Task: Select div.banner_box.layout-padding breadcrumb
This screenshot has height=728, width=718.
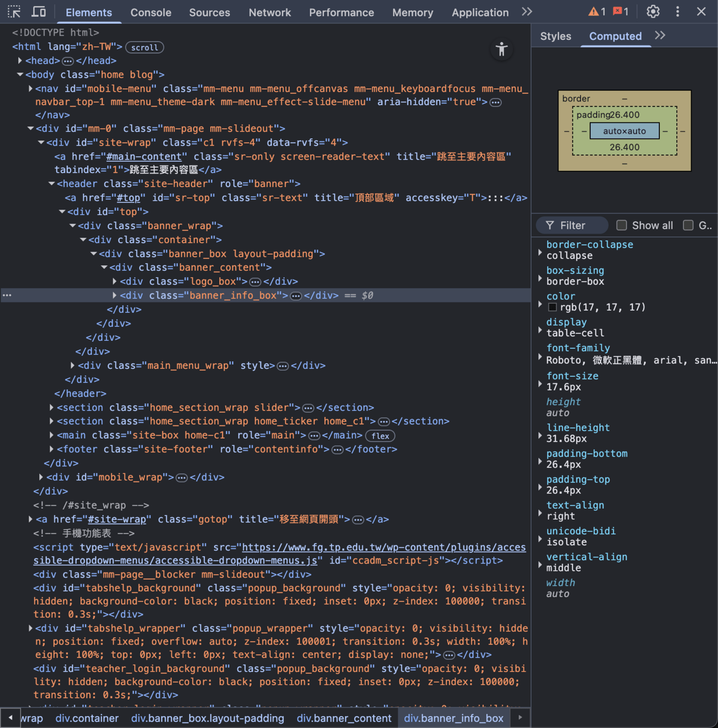Action: [208, 718]
